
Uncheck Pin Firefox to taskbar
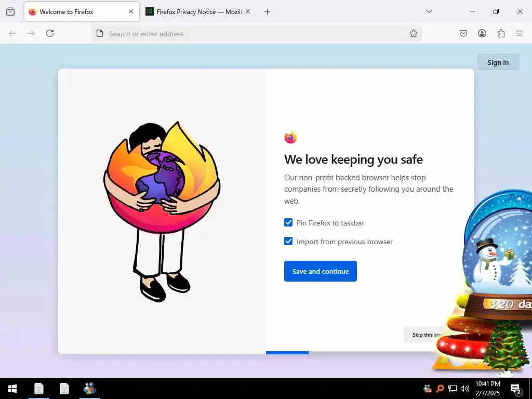[x=288, y=222]
